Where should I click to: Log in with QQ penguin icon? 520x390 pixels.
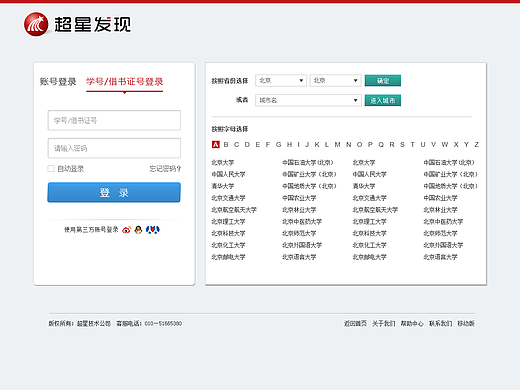(x=138, y=230)
